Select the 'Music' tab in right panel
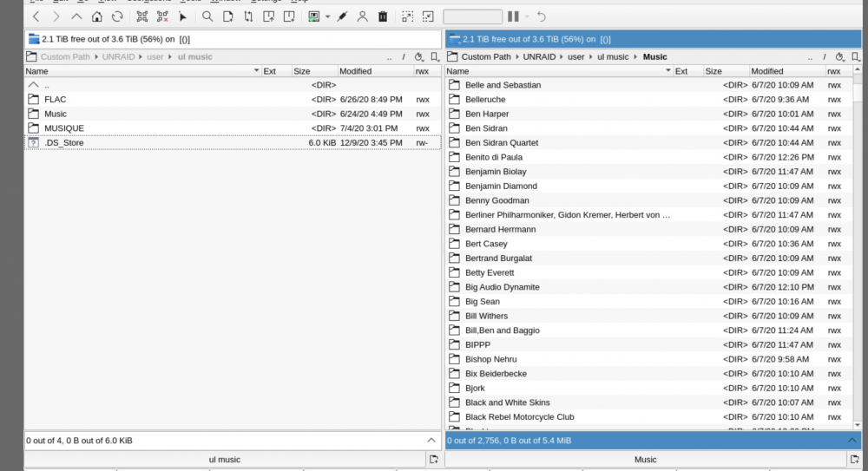 (646, 460)
